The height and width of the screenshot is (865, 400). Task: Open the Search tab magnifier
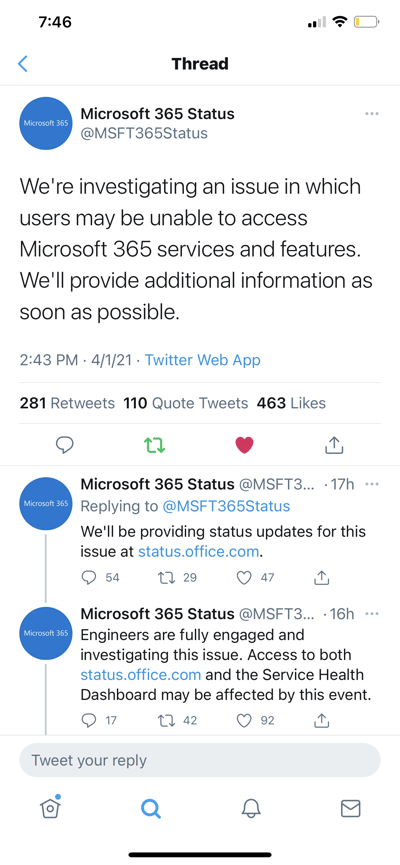(150, 809)
